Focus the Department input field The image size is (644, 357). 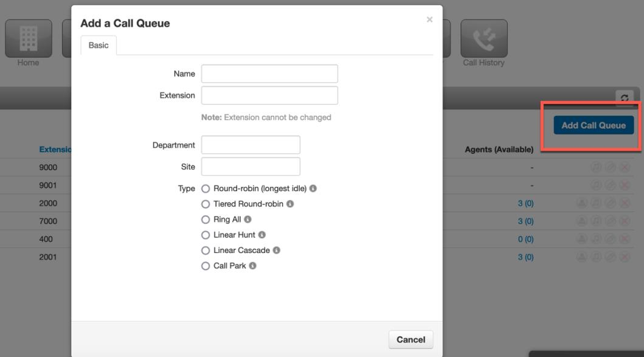click(x=251, y=145)
